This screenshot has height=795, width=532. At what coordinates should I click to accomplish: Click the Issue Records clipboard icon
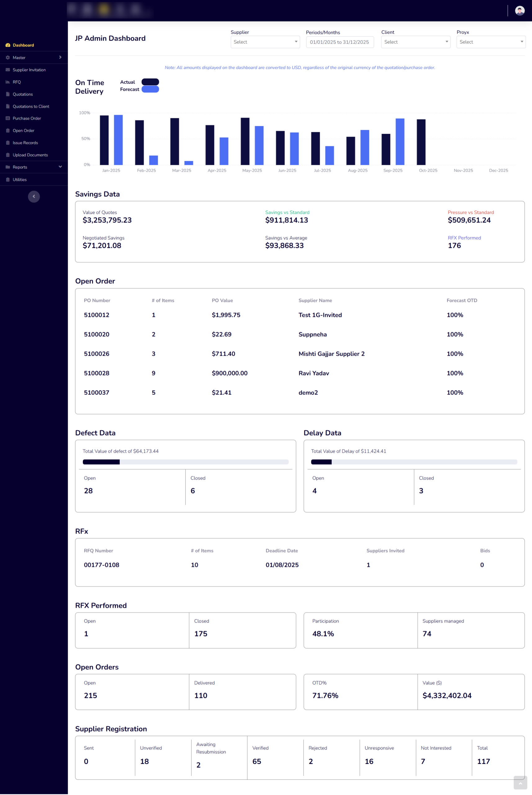coord(8,143)
